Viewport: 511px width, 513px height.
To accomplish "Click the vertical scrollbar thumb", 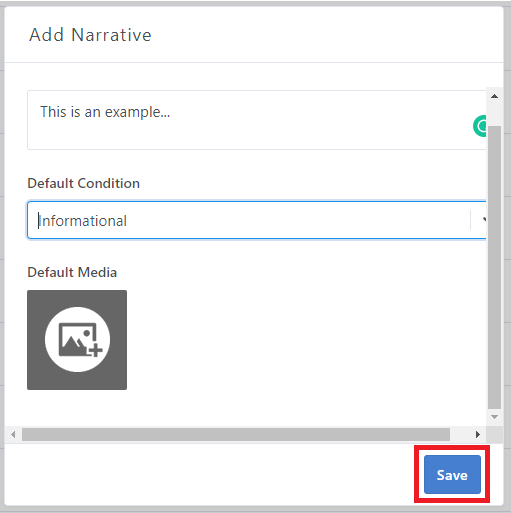I will [494, 267].
